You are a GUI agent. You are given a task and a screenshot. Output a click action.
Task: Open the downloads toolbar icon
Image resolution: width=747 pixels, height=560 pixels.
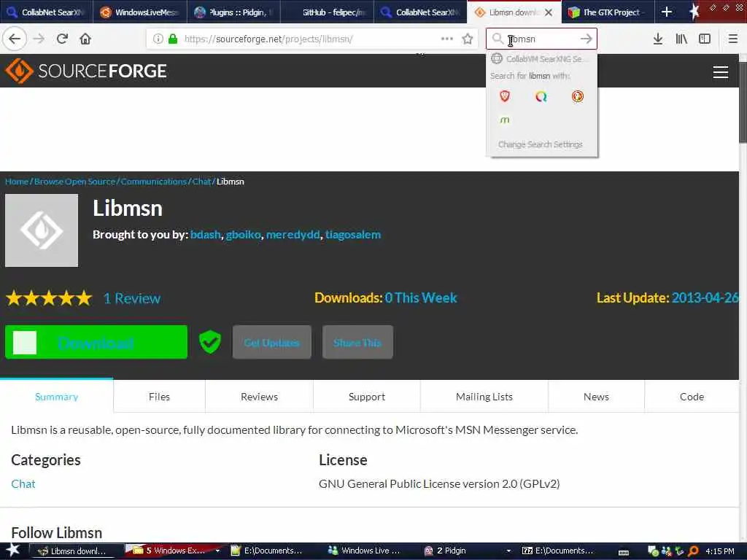point(658,39)
